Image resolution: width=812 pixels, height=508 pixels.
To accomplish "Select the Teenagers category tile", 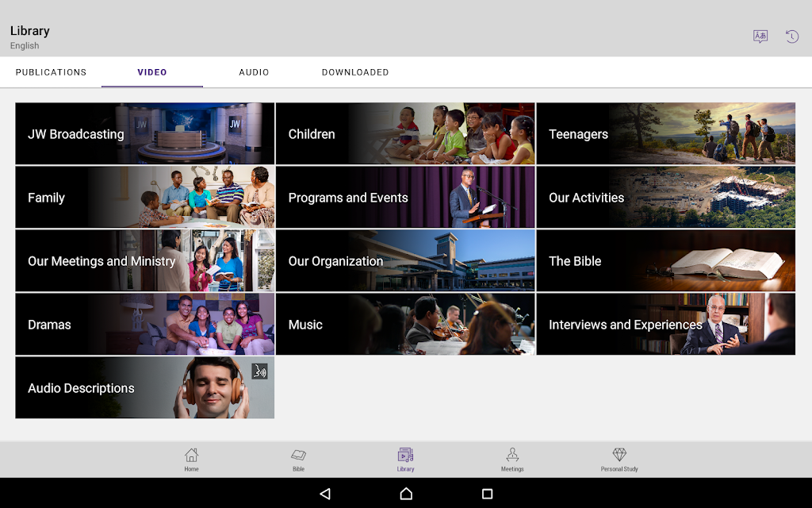I will point(665,133).
